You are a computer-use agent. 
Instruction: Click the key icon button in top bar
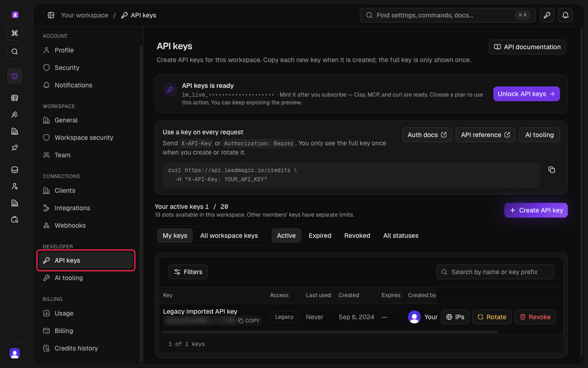coord(547,15)
